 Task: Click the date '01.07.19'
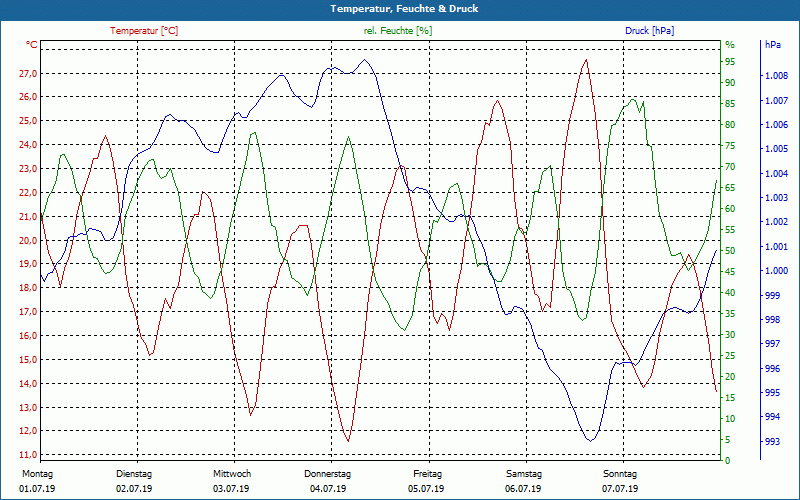tap(37, 489)
